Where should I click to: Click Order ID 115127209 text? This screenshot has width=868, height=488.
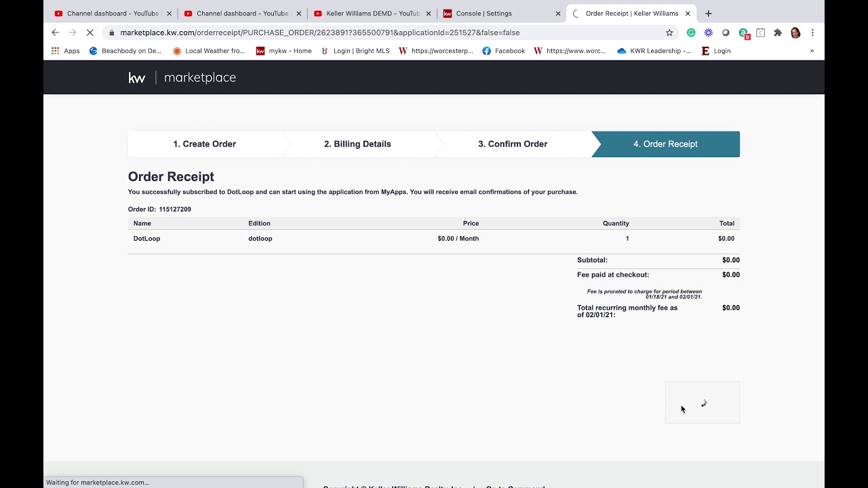pos(159,209)
